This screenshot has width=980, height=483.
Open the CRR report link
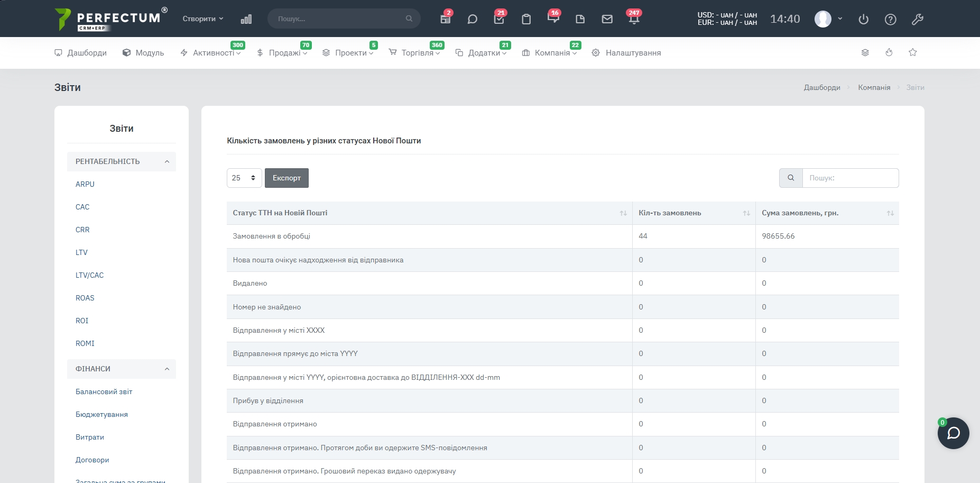tap(82, 230)
